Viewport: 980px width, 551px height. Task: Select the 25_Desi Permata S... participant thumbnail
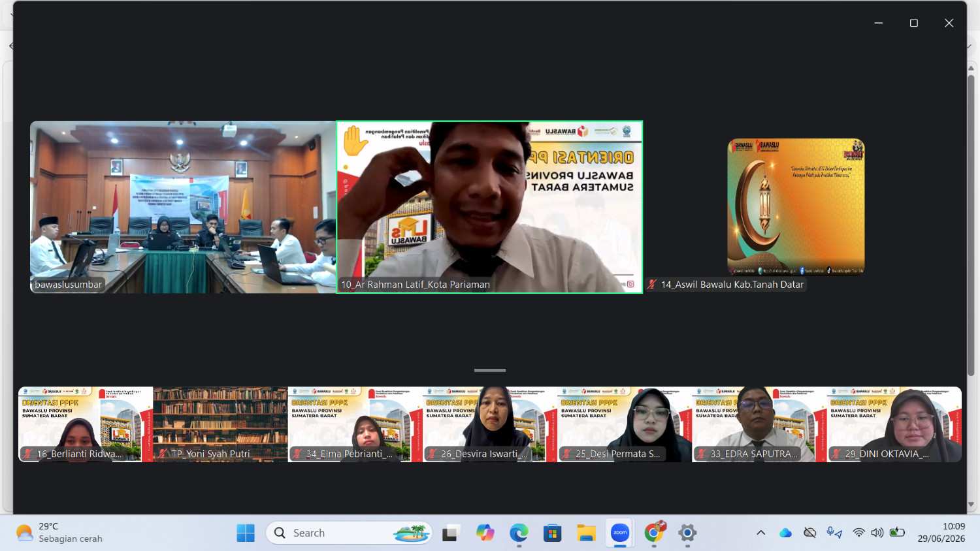[x=625, y=424]
